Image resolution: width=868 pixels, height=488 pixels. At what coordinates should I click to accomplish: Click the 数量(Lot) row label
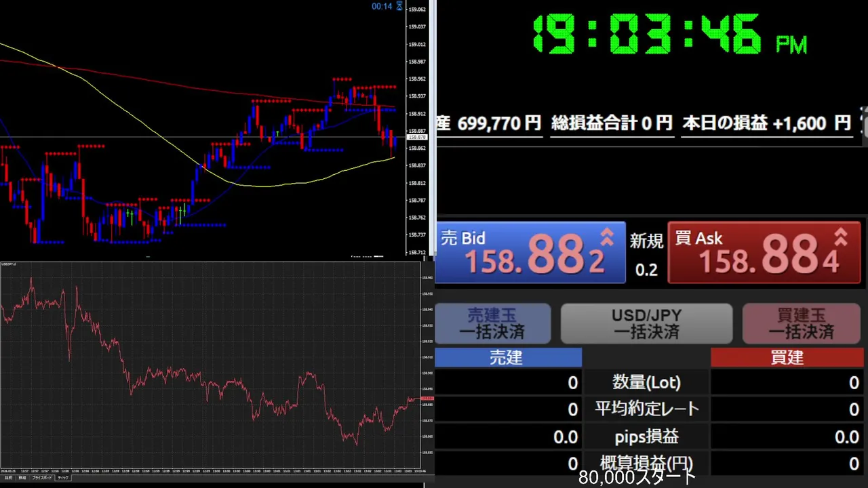[x=646, y=382]
